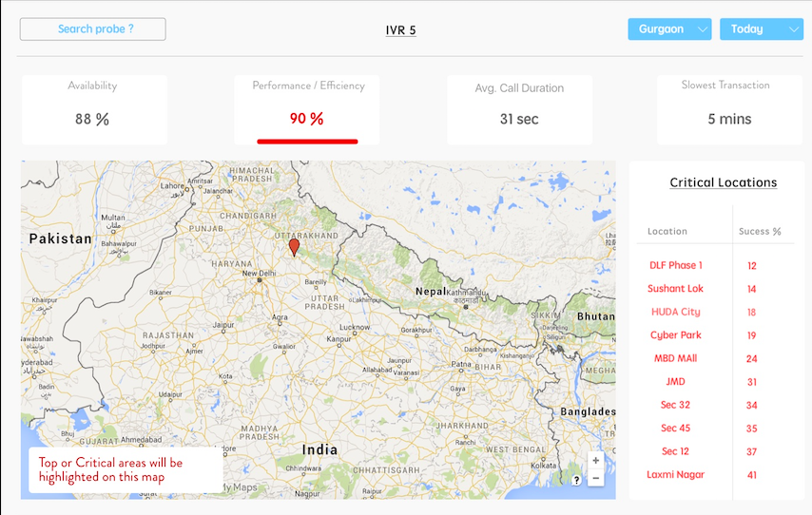Click the Kolkata city label on the map

coord(543,466)
